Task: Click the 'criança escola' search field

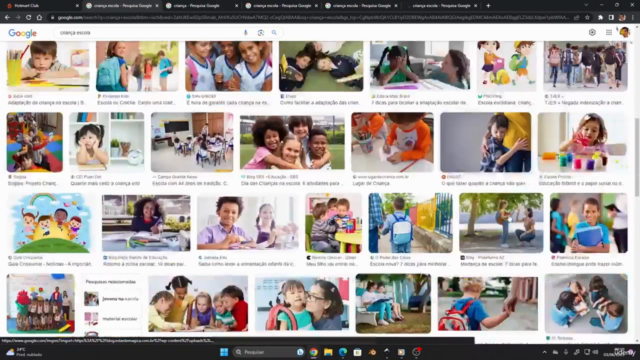Action: click(x=149, y=33)
